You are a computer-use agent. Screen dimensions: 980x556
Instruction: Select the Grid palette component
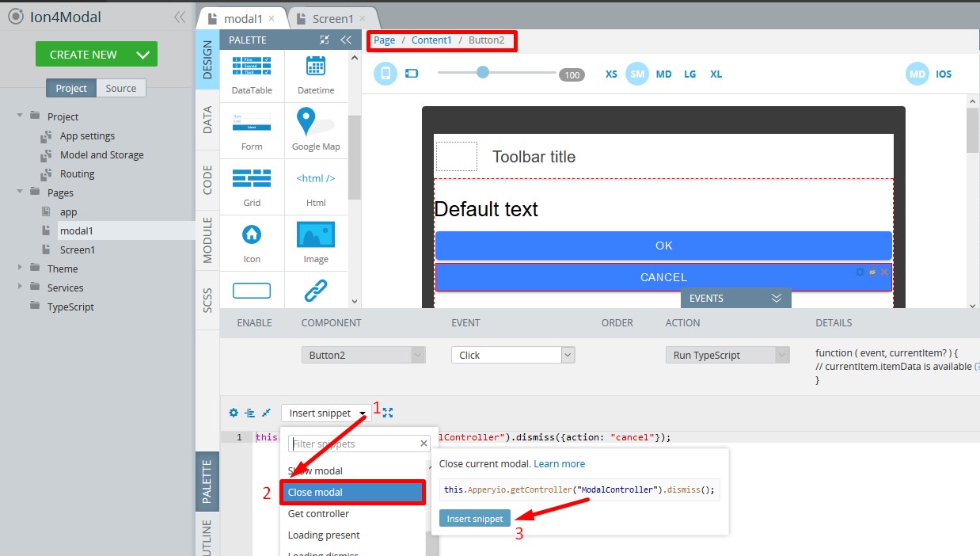252,187
